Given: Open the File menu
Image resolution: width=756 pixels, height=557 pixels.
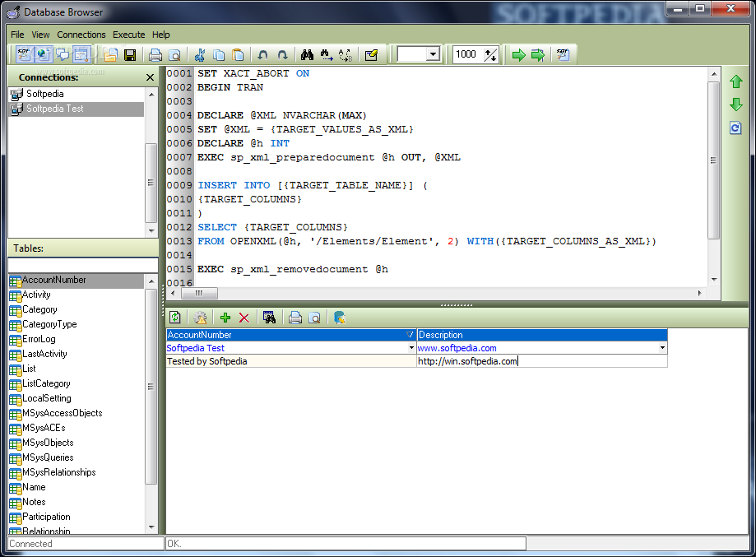Looking at the screenshot, I should click(17, 35).
